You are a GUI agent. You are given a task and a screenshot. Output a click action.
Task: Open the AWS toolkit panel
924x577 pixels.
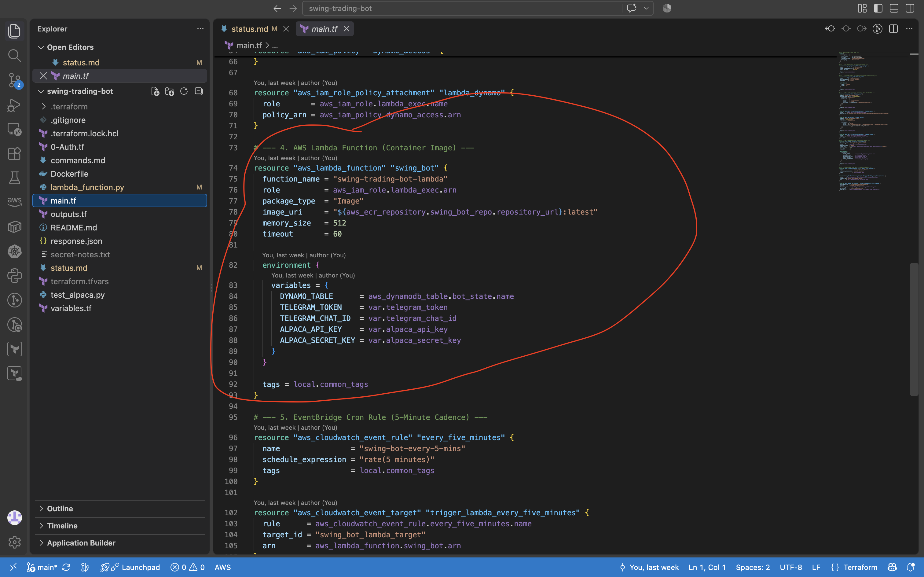[14, 201]
